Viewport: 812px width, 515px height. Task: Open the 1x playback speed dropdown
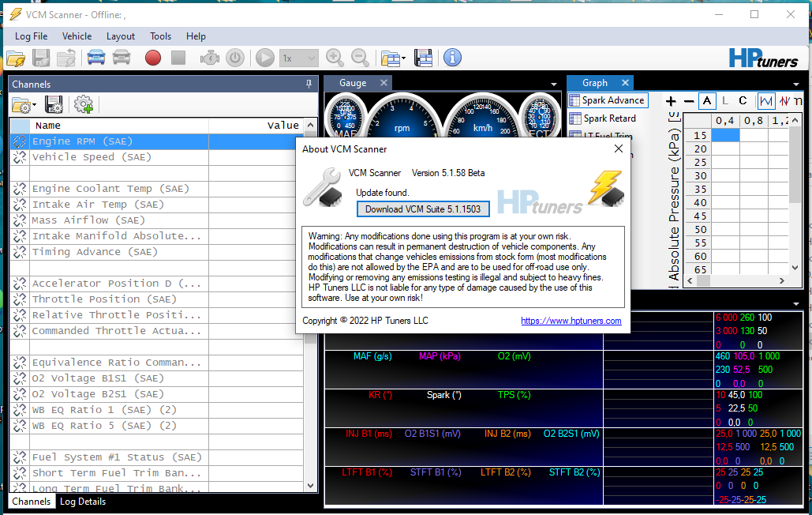[299, 58]
